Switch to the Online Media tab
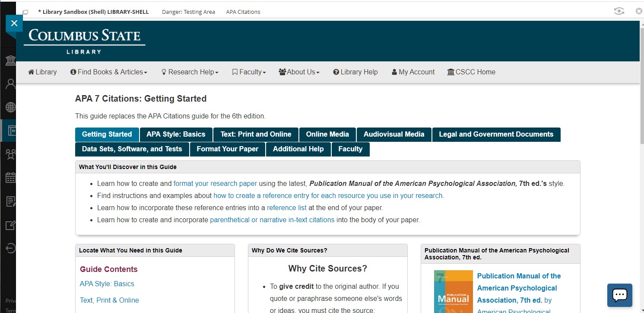The height and width of the screenshot is (313, 644). (327, 134)
